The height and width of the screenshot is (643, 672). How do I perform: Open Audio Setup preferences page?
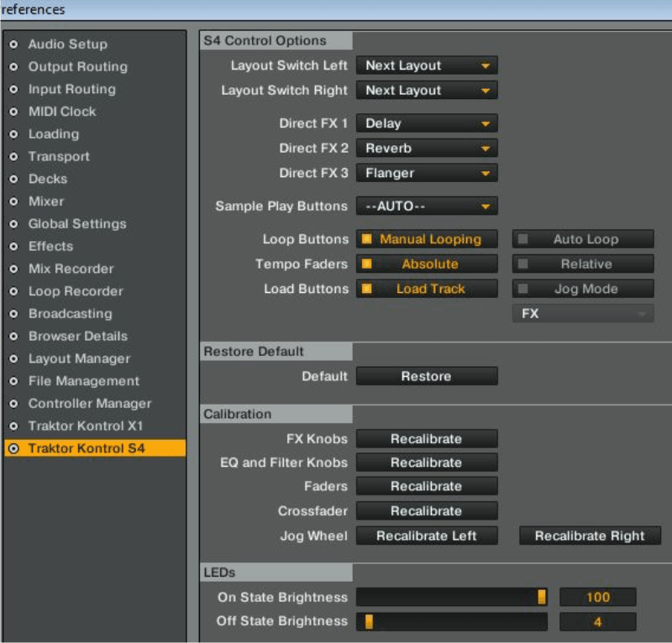point(67,44)
